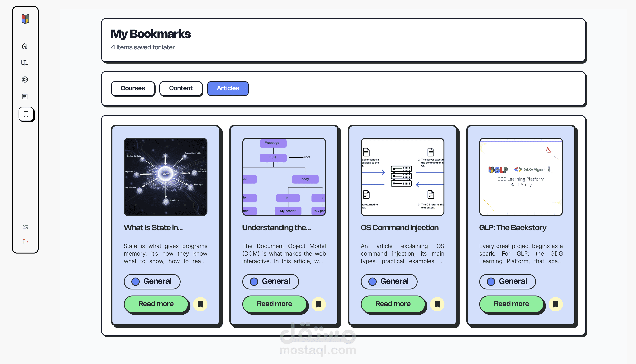Screen dimensions: 636x364
Task: Click the GLP book logo in sidebar
Action: (x=25, y=19)
